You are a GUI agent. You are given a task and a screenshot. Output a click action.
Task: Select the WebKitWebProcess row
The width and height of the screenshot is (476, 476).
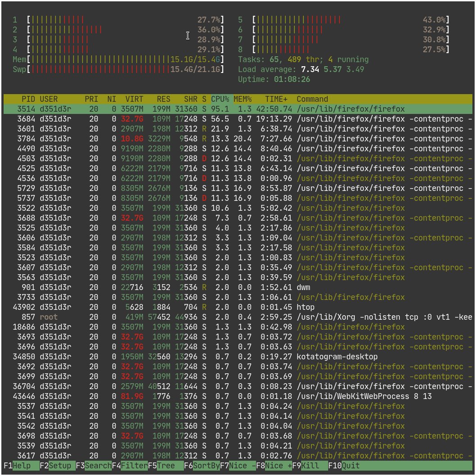(x=238, y=396)
